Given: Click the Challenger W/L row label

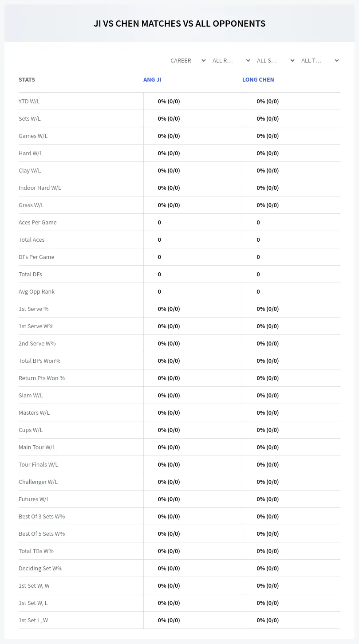Looking at the screenshot, I should pyautogui.click(x=38, y=482).
